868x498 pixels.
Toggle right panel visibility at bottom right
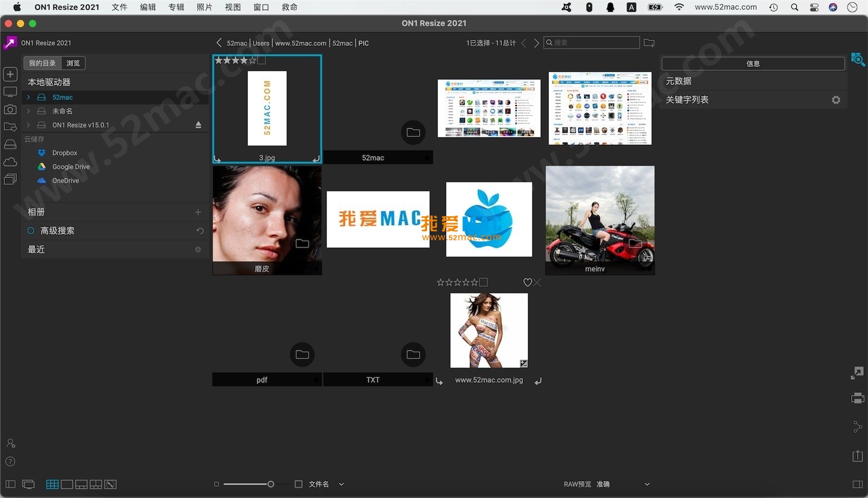point(858,484)
